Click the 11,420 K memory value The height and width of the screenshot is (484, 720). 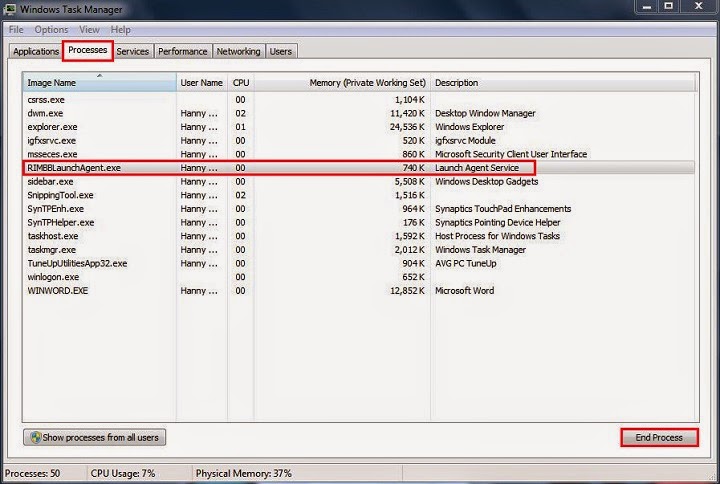coord(407,113)
